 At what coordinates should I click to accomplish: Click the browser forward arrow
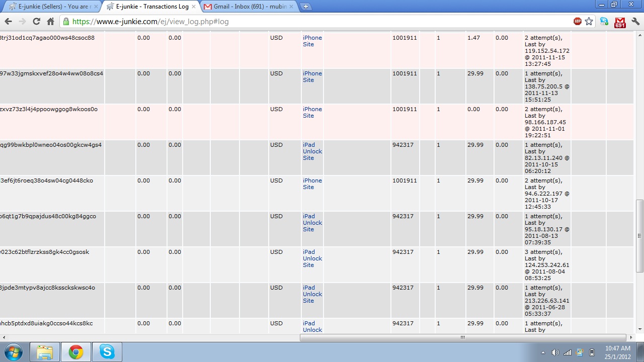22,22
